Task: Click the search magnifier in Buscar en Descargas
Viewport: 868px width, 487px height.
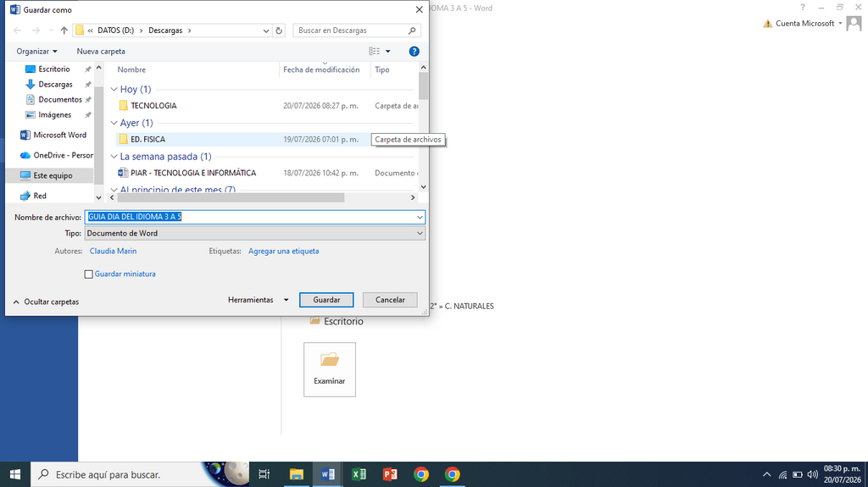Action: (412, 30)
